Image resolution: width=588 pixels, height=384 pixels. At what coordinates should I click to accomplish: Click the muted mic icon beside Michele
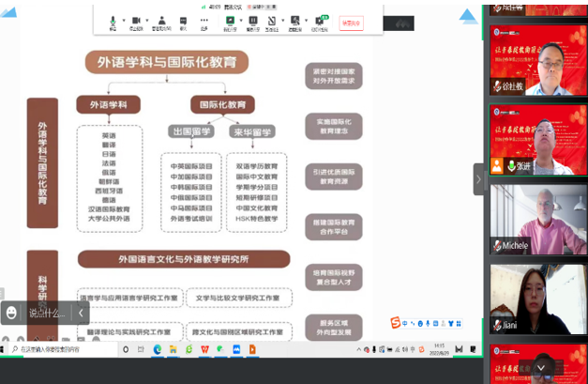[497, 245]
